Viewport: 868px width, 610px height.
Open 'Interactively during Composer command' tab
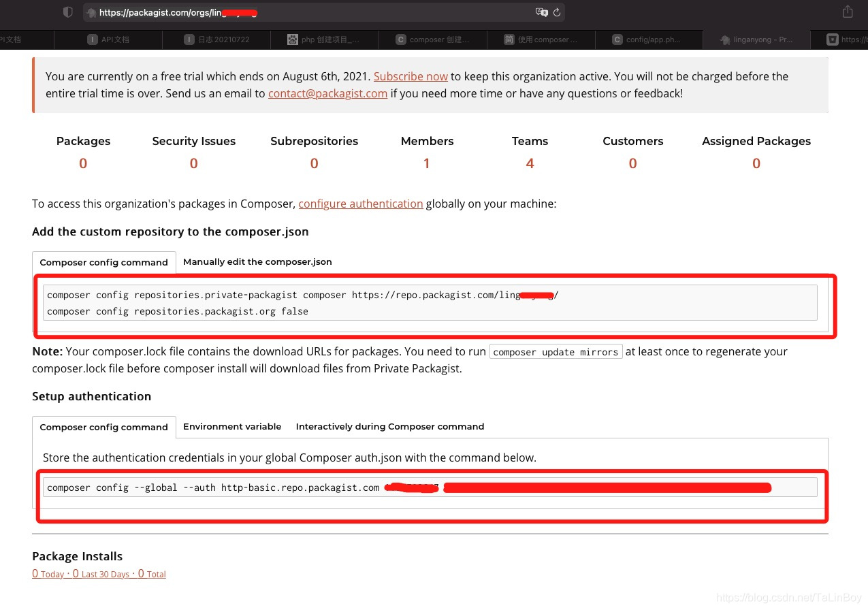pyautogui.click(x=390, y=426)
